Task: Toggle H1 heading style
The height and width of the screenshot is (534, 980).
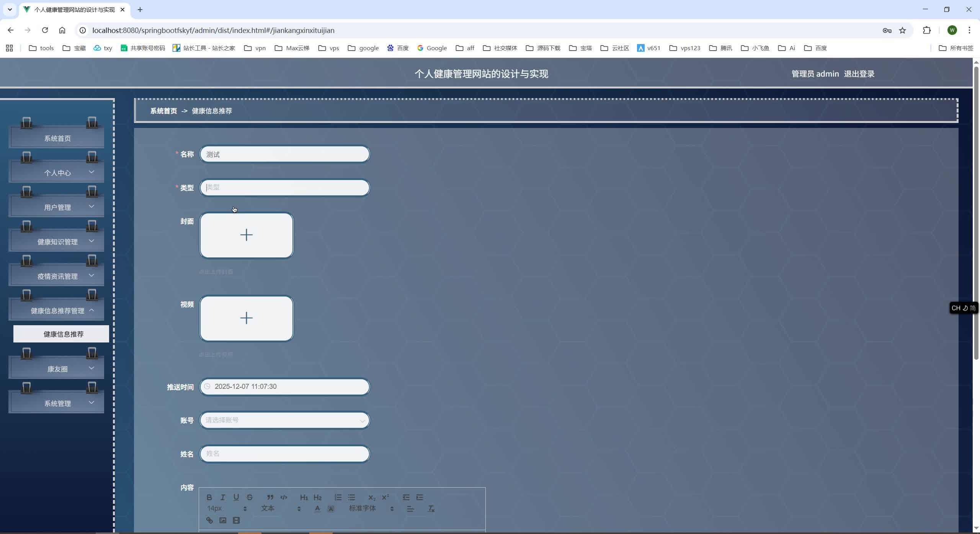Action: (x=304, y=497)
